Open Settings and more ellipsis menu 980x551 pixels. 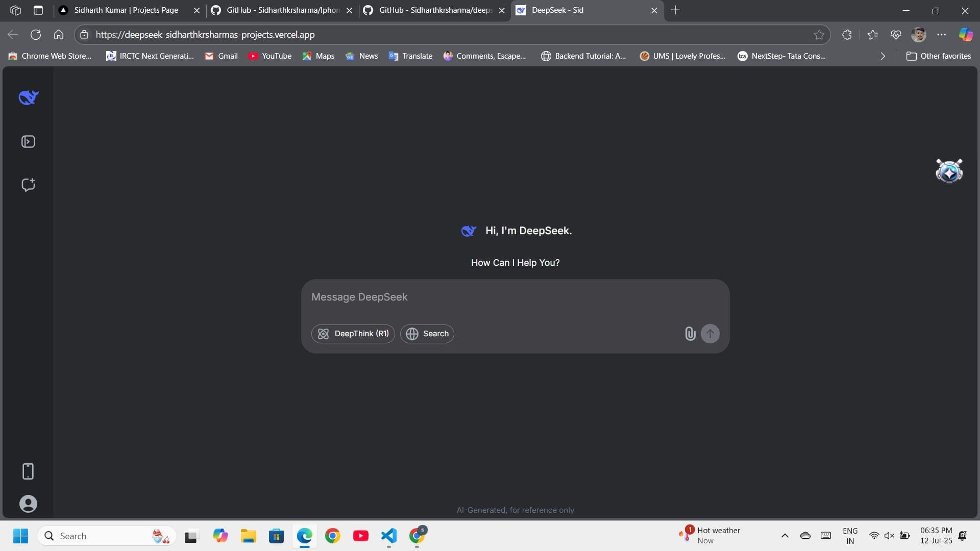coord(942,35)
